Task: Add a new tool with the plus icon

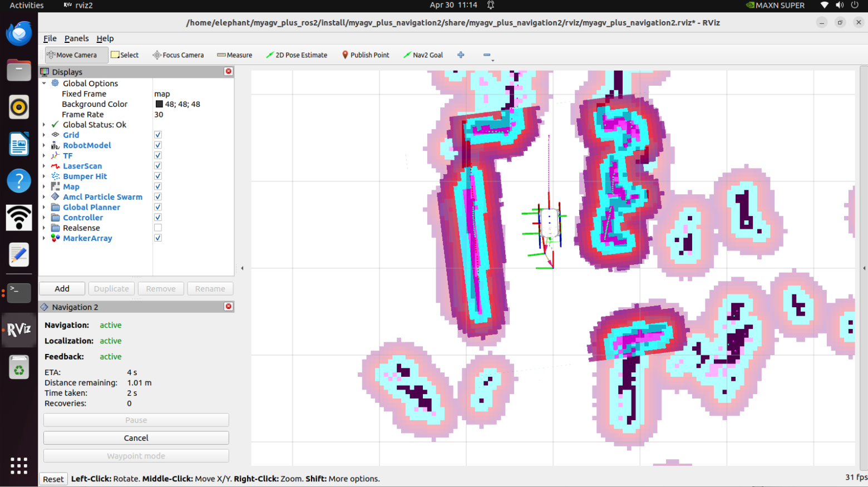Action: click(461, 55)
